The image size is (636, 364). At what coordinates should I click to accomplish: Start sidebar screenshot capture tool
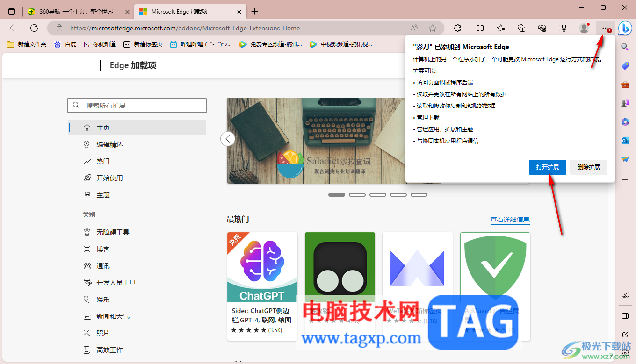coord(625,295)
